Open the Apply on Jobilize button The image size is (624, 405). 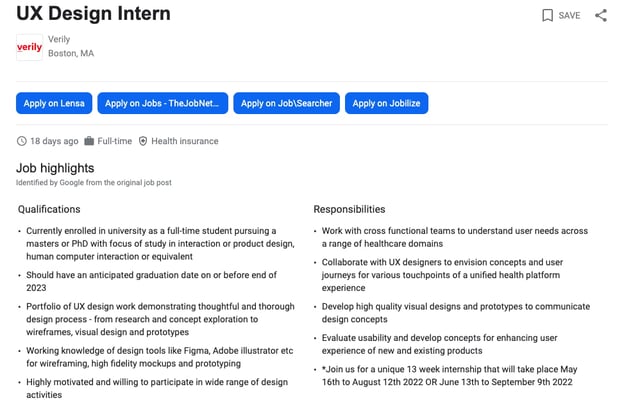(386, 103)
